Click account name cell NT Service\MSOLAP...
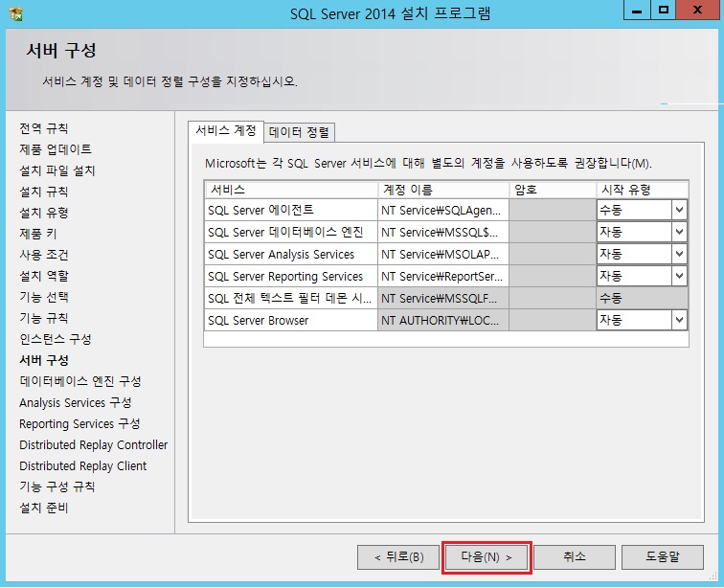Screen dimensions: 724x588 coord(443,254)
